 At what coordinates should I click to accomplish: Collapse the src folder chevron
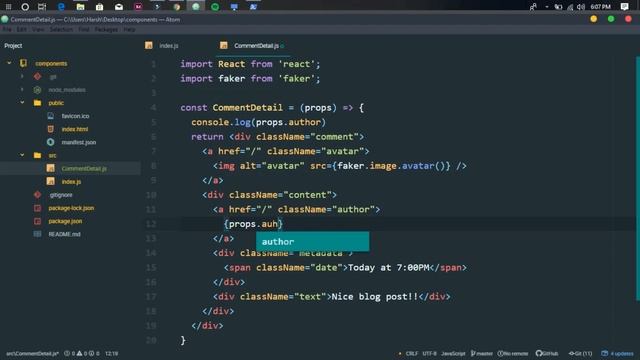click(22, 155)
